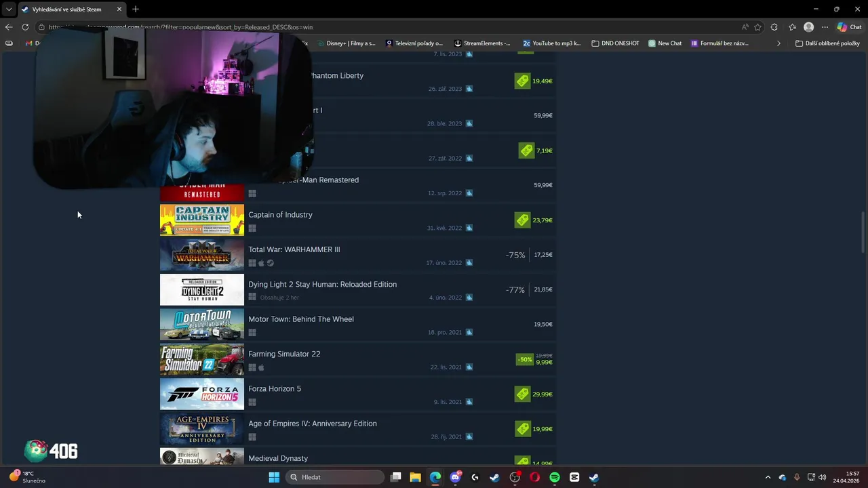Image resolution: width=868 pixels, height=488 pixels.
Task: Reload the page with the browser refresh icon
Action: point(25,27)
